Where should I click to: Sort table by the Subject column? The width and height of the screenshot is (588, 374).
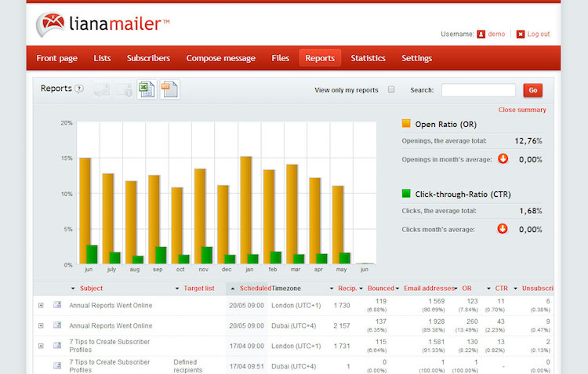click(91, 289)
